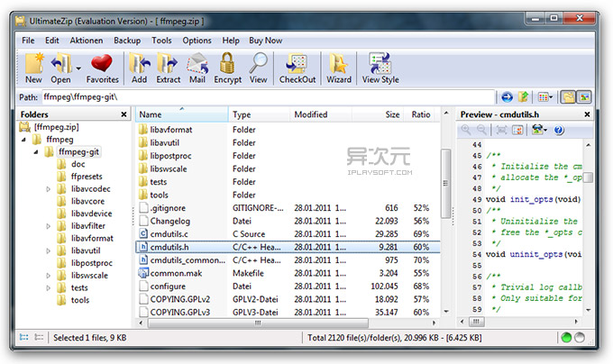Sort by the Ratio column header
The image size is (613, 364).
pyautogui.click(x=419, y=114)
